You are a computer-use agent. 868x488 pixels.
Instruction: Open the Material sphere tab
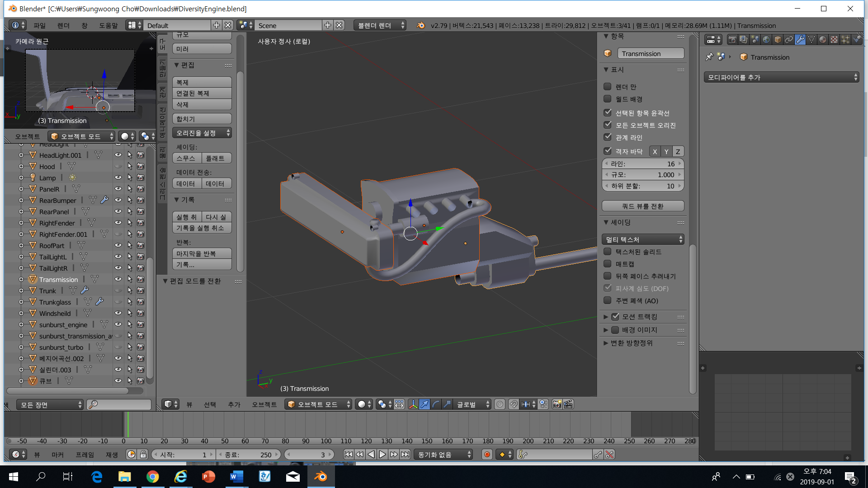823,39
